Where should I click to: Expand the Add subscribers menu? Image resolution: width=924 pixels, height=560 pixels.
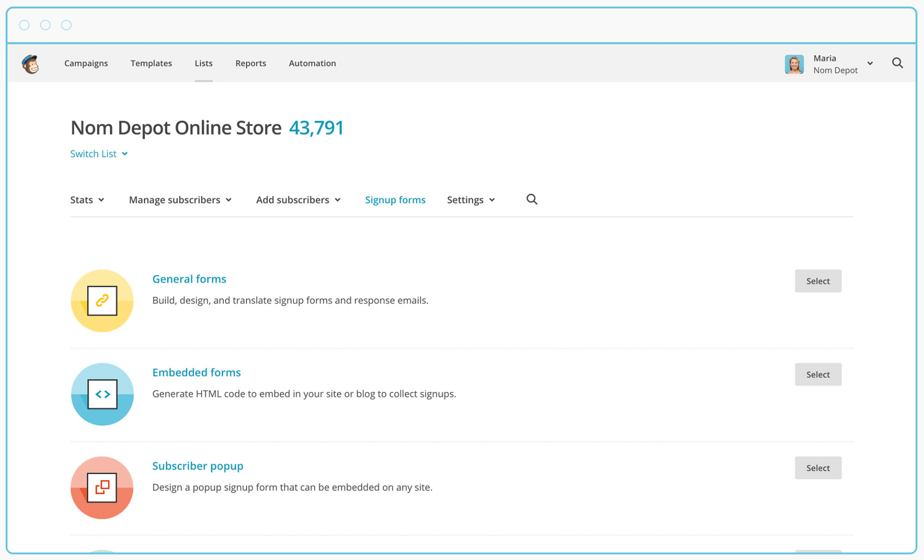click(x=298, y=200)
